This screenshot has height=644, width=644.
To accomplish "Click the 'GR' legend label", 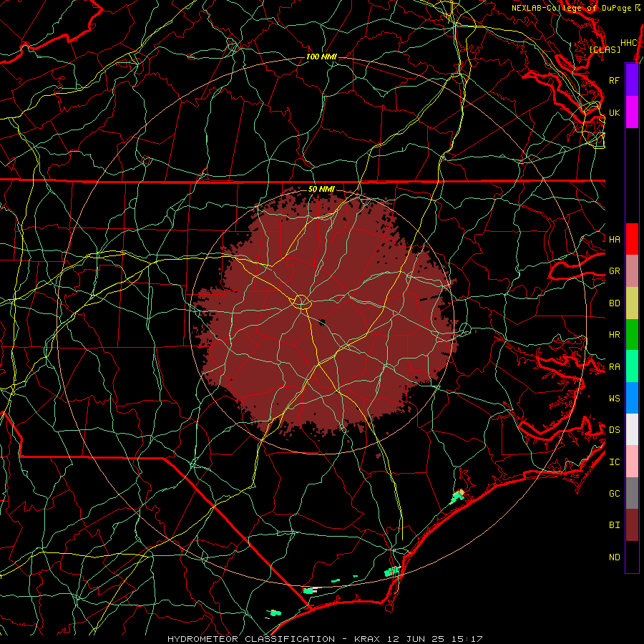I will pyautogui.click(x=614, y=271).
